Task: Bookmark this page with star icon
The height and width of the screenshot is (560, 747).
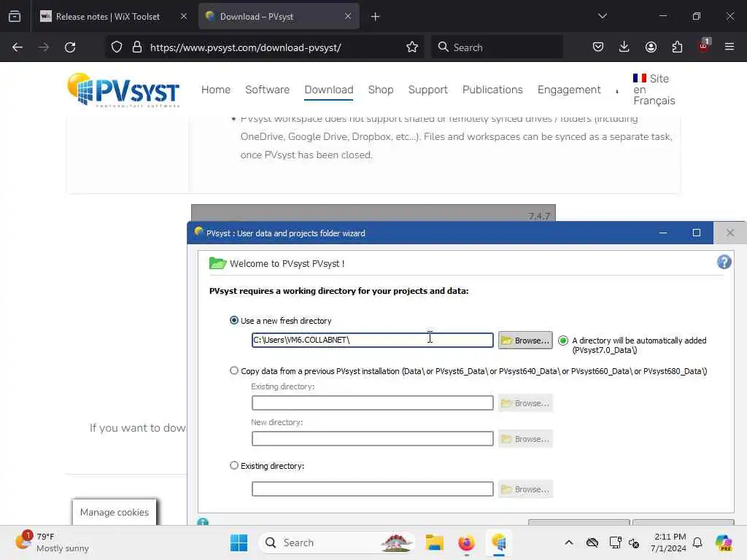Action: (412, 47)
